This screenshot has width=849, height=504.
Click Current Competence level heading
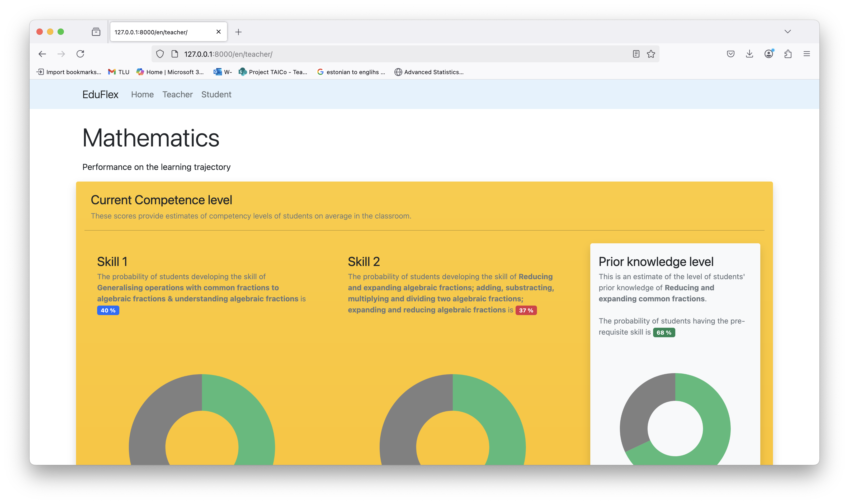161,200
